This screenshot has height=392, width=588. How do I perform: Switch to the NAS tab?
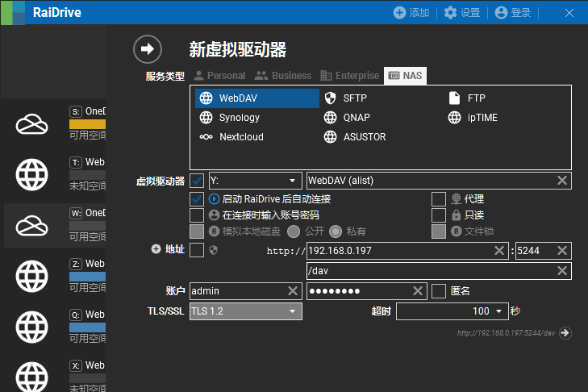click(405, 76)
